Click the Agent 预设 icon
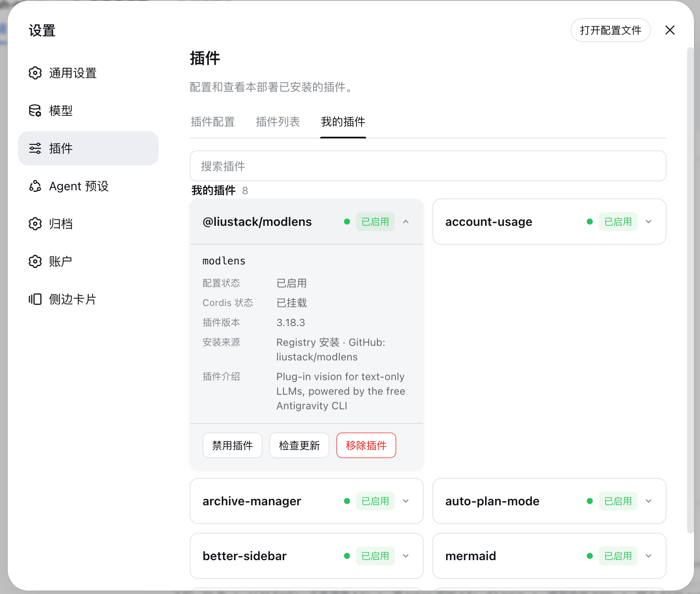The image size is (700, 594). tap(35, 186)
